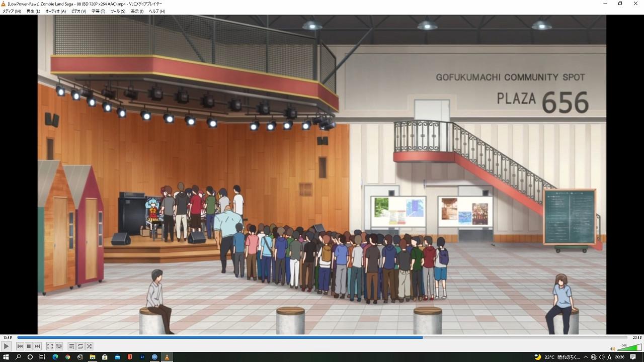Image resolution: width=644 pixels, height=362 pixels.
Task: Open File Explorer from taskbar
Action: (x=93, y=357)
